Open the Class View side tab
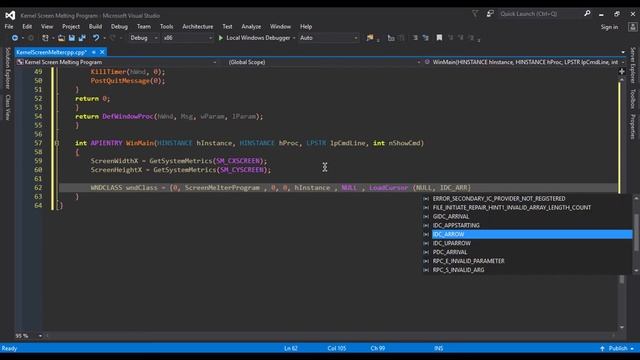Viewport: 640px width, 360px height. pos(7,107)
